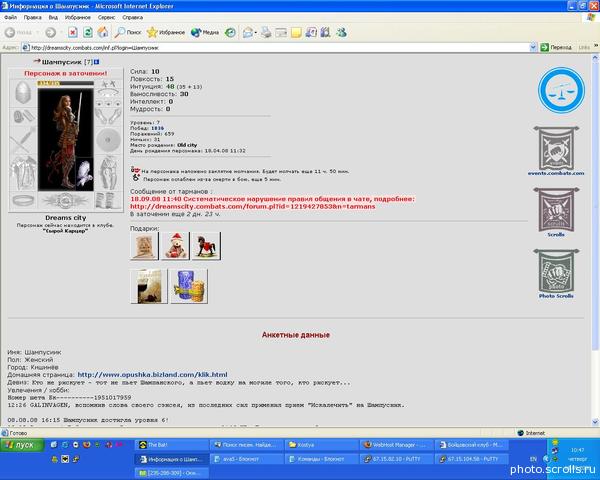
Task: Open the Scrolls banner link
Action: coord(556,212)
